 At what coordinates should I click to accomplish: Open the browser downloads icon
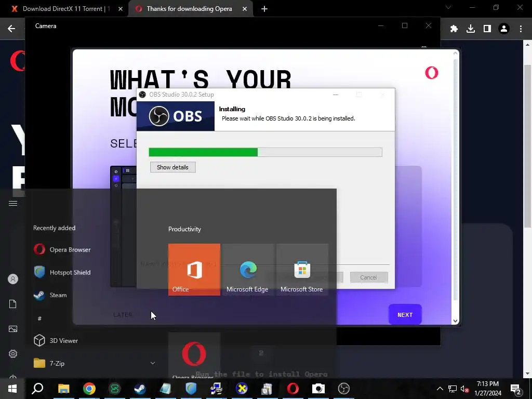click(471, 29)
